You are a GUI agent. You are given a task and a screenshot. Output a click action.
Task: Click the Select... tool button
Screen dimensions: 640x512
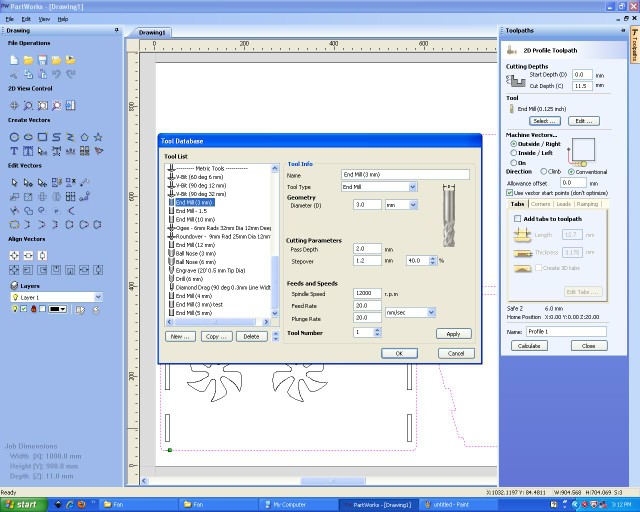[x=544, y=121]
